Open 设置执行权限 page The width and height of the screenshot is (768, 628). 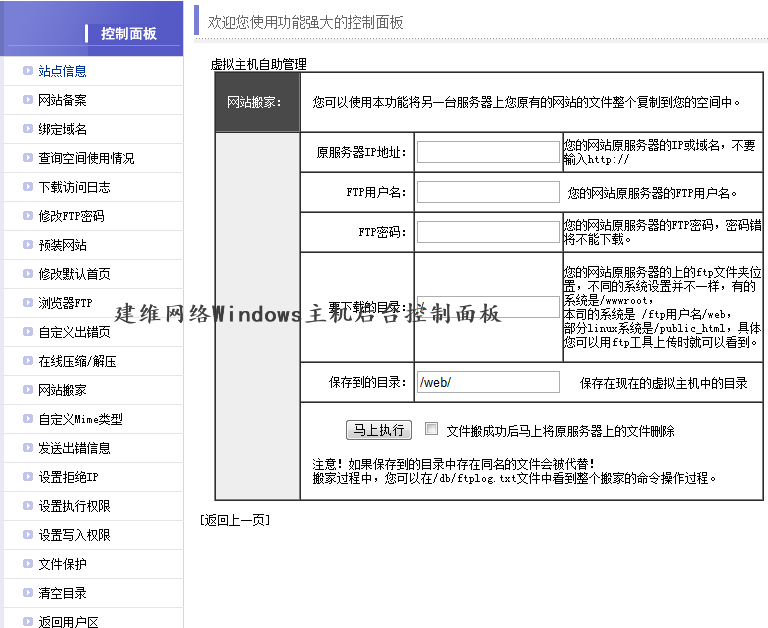[x=74, y=506]
